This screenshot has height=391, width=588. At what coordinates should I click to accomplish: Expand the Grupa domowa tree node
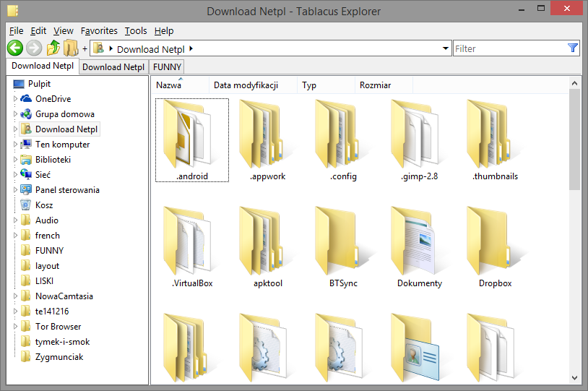tap(15, 113)
